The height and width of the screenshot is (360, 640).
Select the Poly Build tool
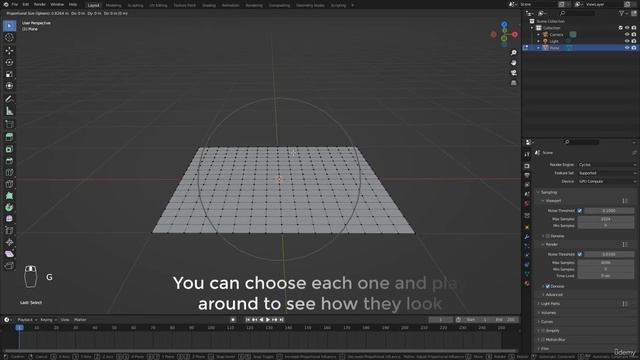tap(9, 196)
